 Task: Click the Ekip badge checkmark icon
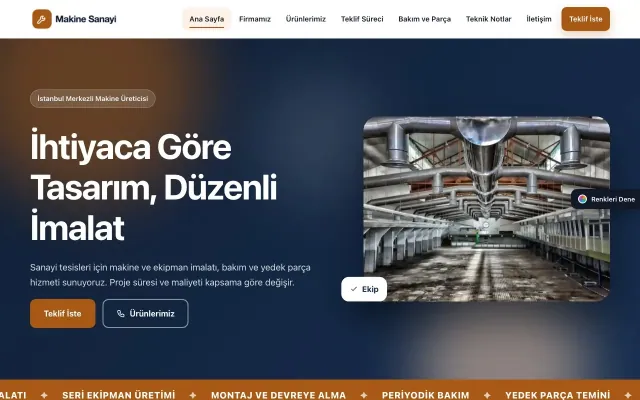tap(354, 289)
